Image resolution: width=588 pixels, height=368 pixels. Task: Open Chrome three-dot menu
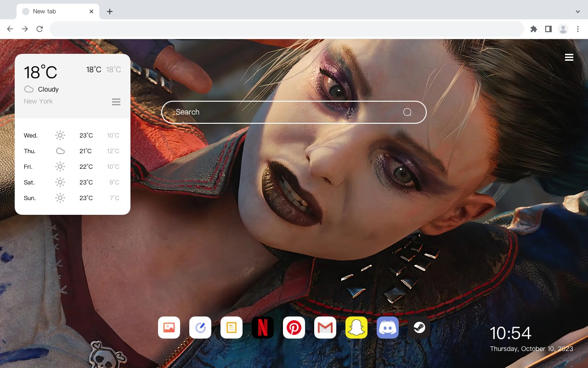tap(578, 29)
